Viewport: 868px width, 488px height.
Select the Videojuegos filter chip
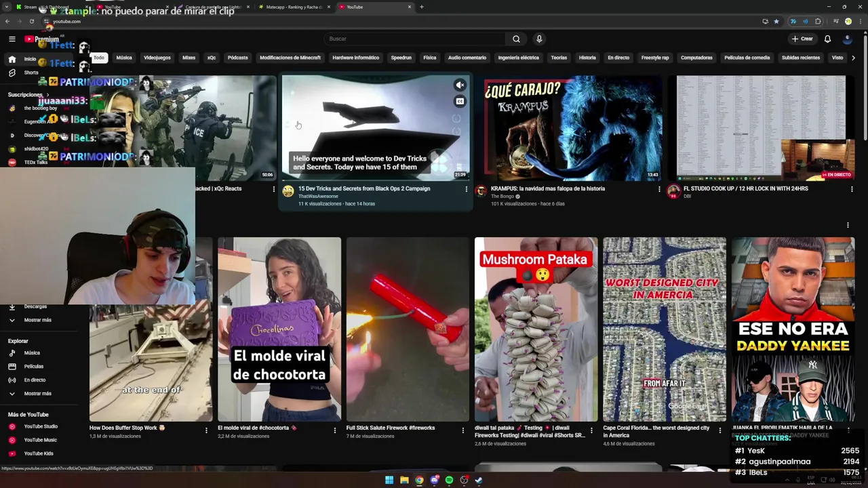pyautogui.click(x=157, y=58)
